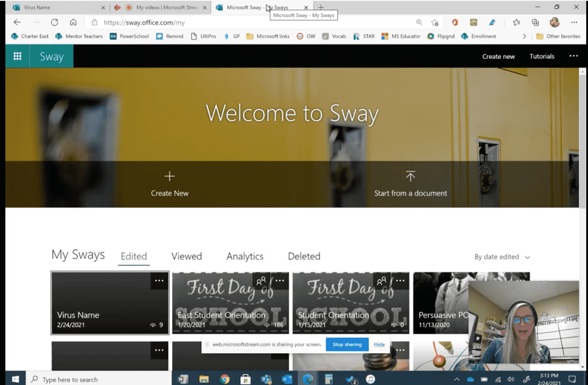Click the Create New button
The image size is (588, 385).
[169, 183]
